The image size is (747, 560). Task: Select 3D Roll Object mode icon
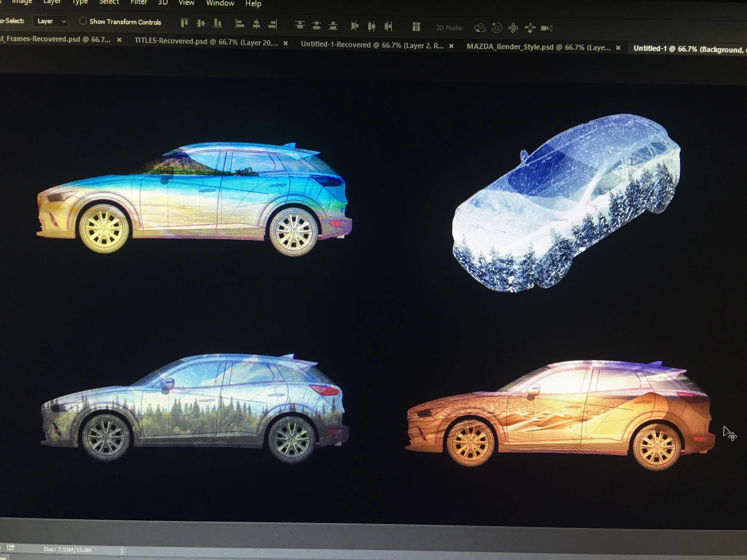pos(496,28)
